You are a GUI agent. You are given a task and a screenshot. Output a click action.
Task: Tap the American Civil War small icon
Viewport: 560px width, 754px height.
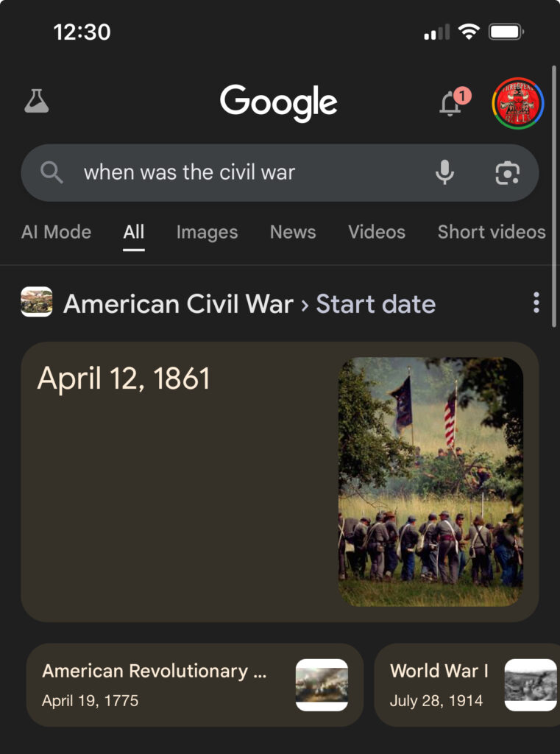pyautogui.click(x=37, y=302)
